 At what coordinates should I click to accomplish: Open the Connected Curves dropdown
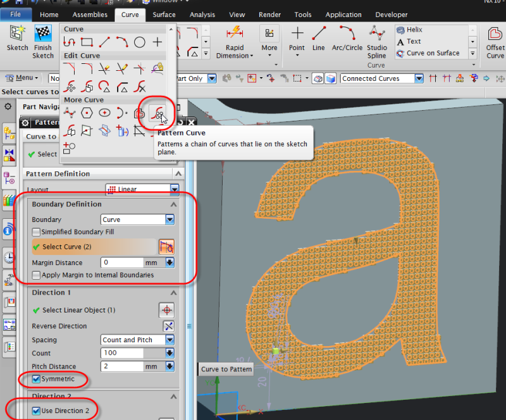419,78
